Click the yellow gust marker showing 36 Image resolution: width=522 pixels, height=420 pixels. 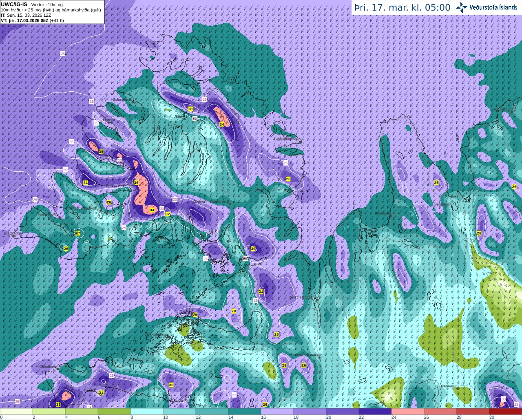pos(136,183)
